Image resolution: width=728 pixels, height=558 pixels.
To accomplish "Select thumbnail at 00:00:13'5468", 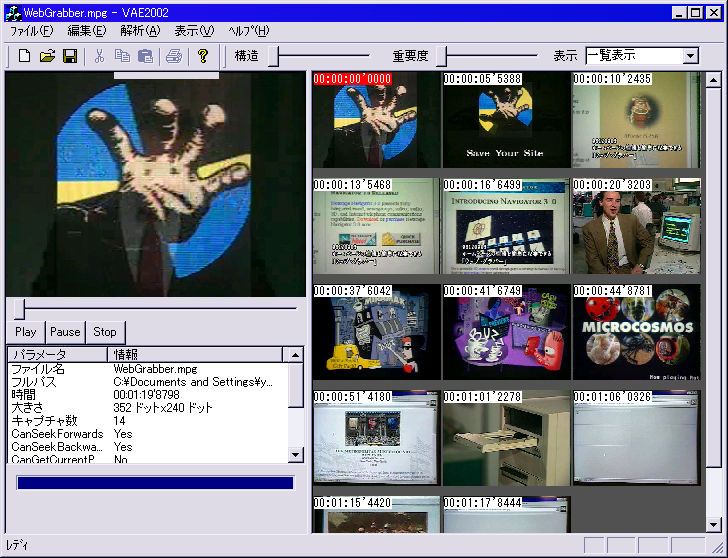I will (x=377, y=226).
